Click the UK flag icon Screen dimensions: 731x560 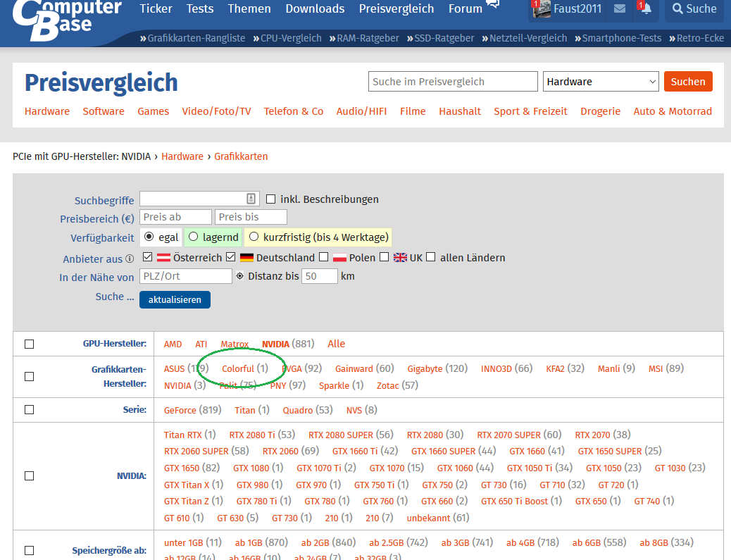click(x=400, y=257)
